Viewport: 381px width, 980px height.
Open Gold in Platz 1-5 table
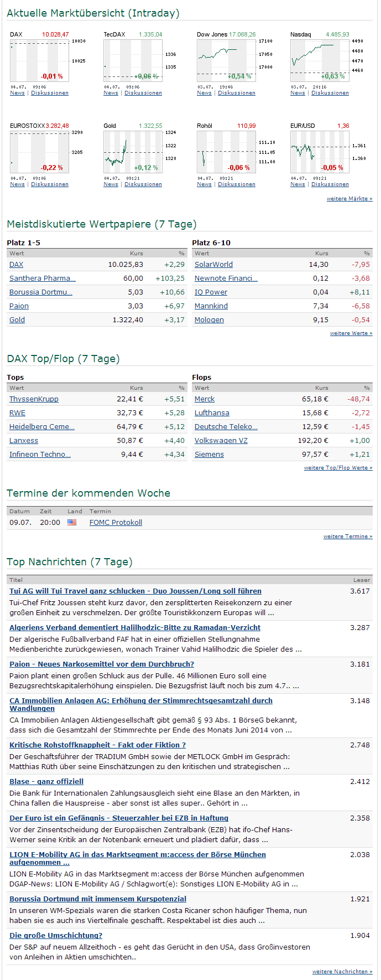(x=17, y=320)
